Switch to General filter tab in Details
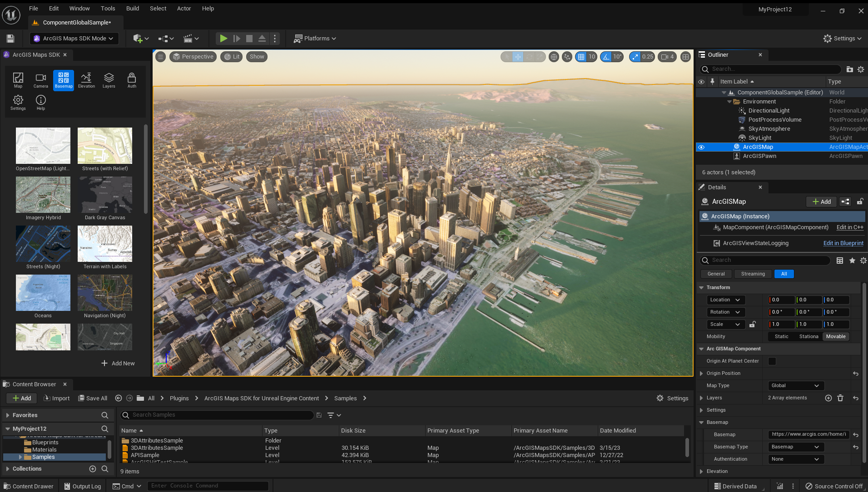The width and height of the screenshot is (868, 492). (716, 274)
